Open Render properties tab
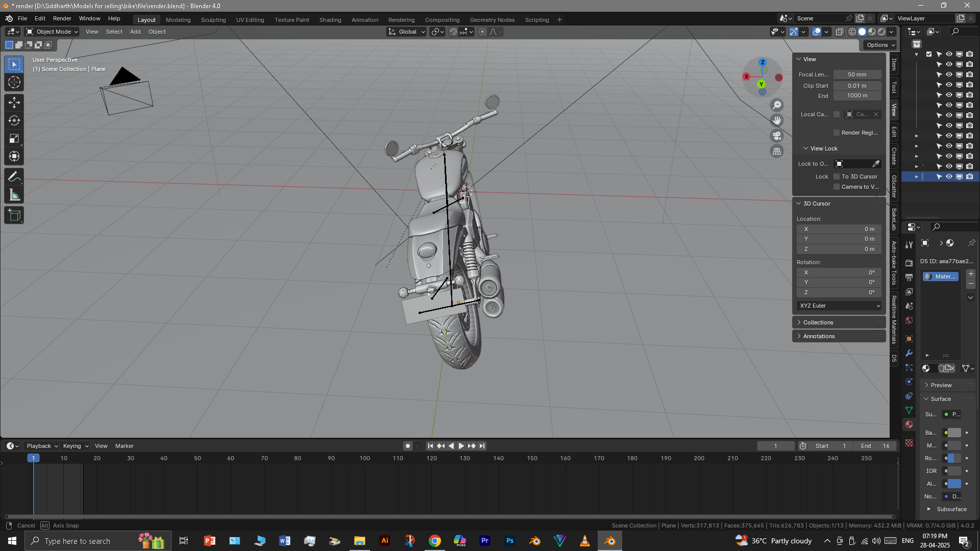 (909, 263)
